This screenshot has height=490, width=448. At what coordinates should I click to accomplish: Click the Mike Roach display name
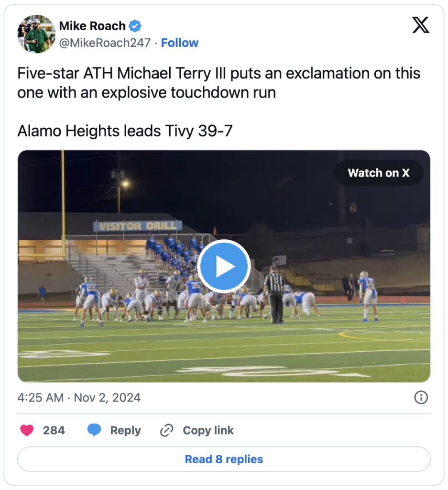tap(92, 26)
